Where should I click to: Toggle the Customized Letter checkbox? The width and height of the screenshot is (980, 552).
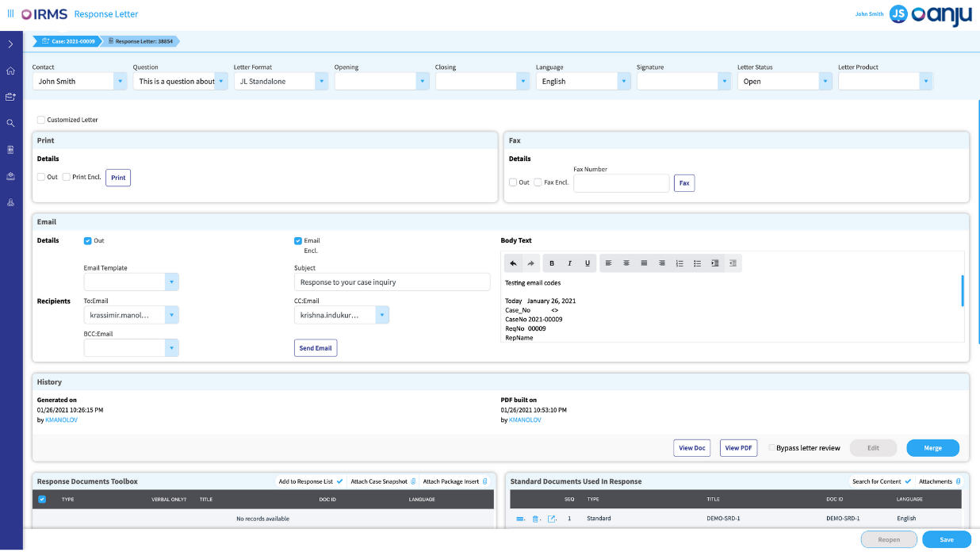click(x=41, y=120)
